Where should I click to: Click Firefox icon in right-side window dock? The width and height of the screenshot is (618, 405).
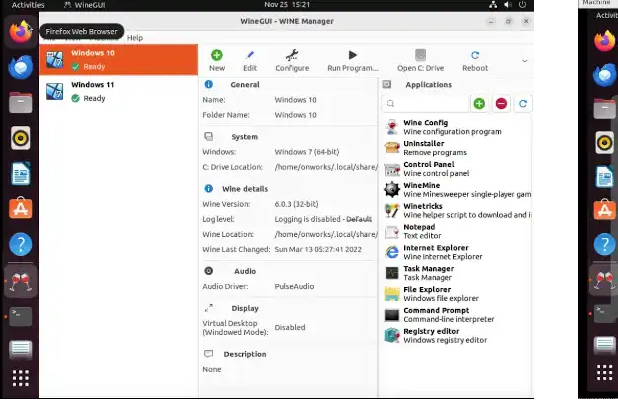[x=605, y=41]
